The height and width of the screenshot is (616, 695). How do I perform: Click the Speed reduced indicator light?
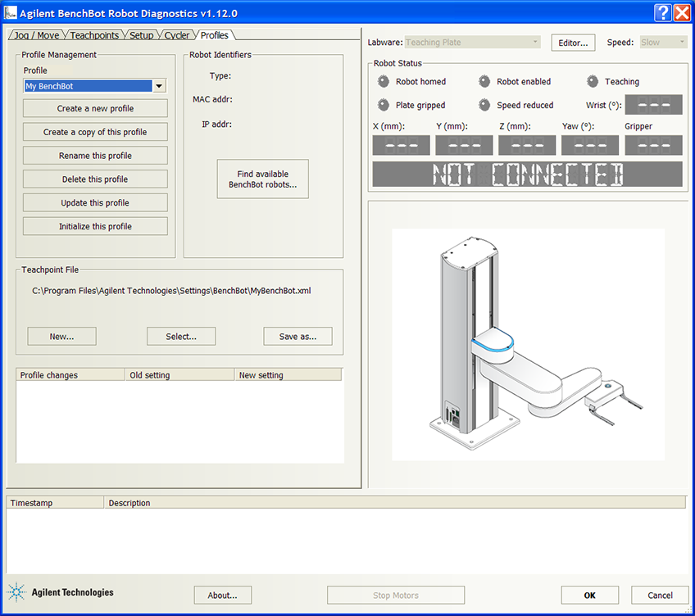click(484, 105)
